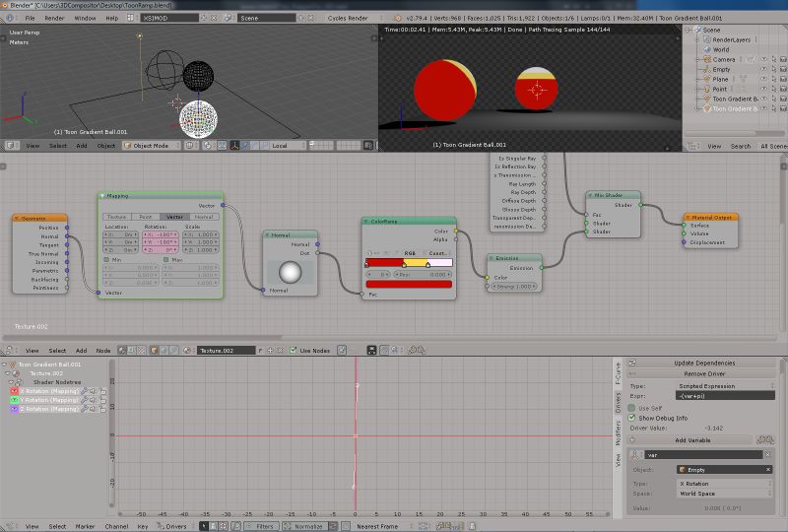Image resolution: width=788 pixels, height=532 pixels.
Task: Lock the Y Rotation channel
Action: (103, 400)
